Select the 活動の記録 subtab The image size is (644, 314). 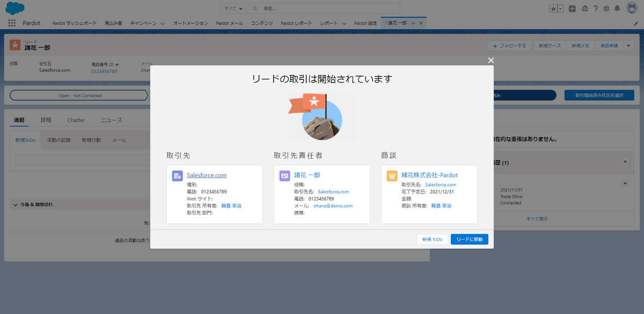58,140
